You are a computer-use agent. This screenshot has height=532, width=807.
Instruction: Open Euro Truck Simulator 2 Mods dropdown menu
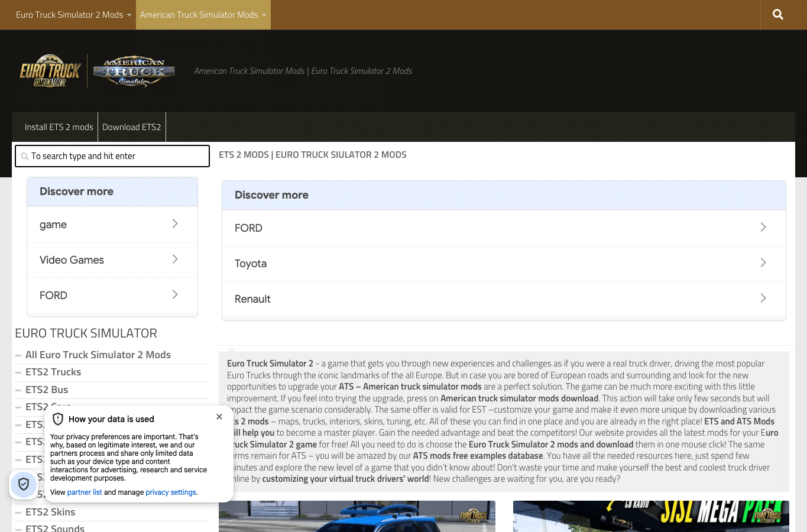pos(73,15)
